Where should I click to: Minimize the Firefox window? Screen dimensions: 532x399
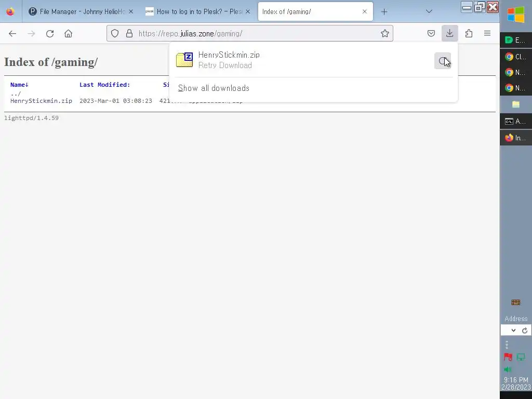point(467,7)
